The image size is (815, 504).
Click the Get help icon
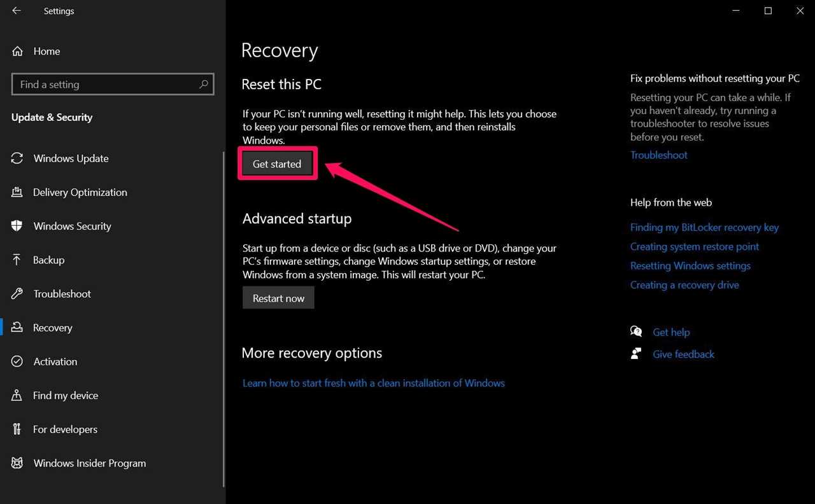point(635,332)
